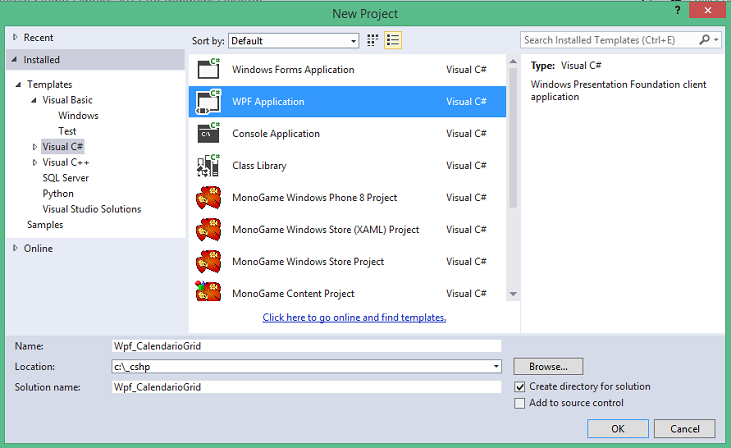Viewport: 731px width, 448px height.
Task: Click the Visual C++ tree label
Action: click(66, 163)
